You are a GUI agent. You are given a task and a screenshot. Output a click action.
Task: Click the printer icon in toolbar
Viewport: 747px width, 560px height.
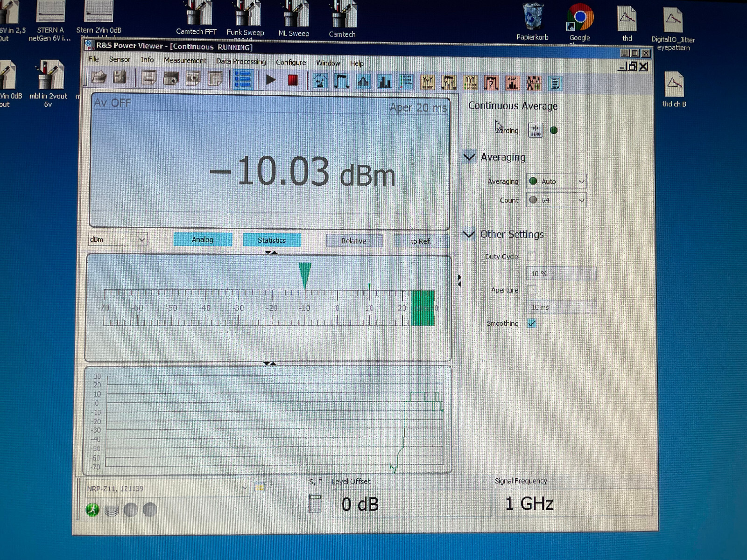(148, 78)
